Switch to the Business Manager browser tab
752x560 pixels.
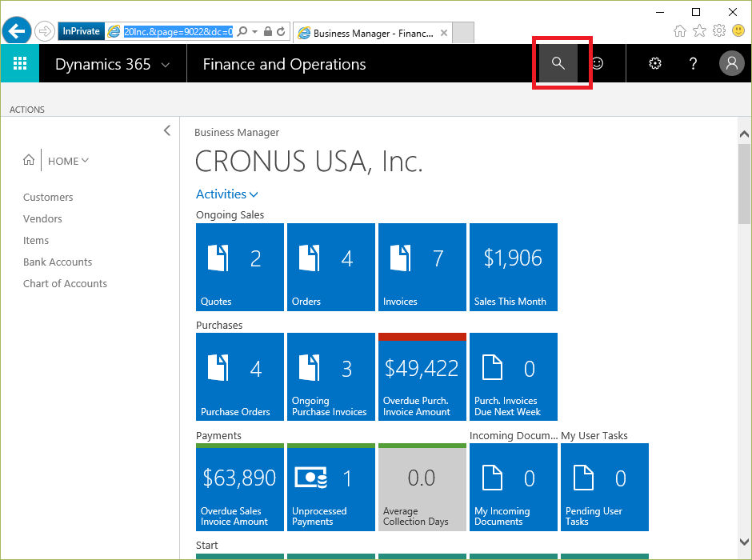(372, 33)
